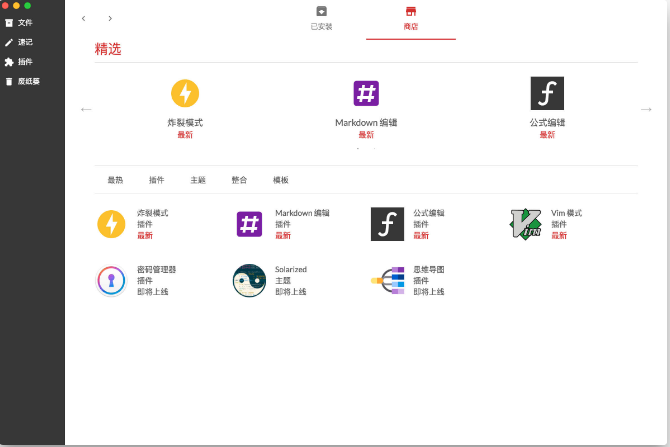Go back with the navigation chevron
The width and height of the screenshot is (670, 447).
click(x=83, y=18)
